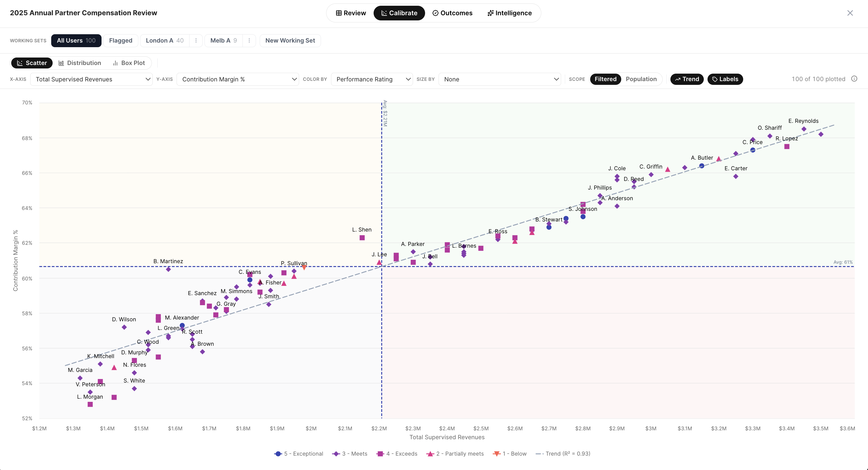Open the Y-Axis Contribution Margin % dropdown
This screenshot has width=868, height=470.
click(x=238, y=79)
